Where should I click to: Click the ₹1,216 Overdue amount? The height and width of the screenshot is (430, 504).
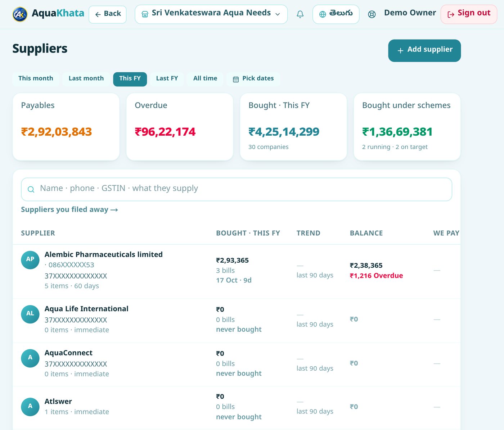(377, 276)
